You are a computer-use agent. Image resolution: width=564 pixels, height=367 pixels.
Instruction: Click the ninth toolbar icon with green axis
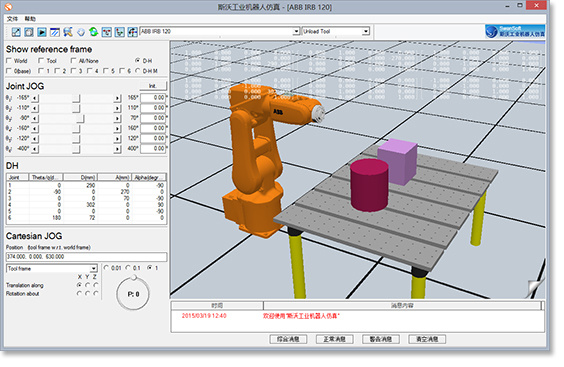[x=119, y=32]
